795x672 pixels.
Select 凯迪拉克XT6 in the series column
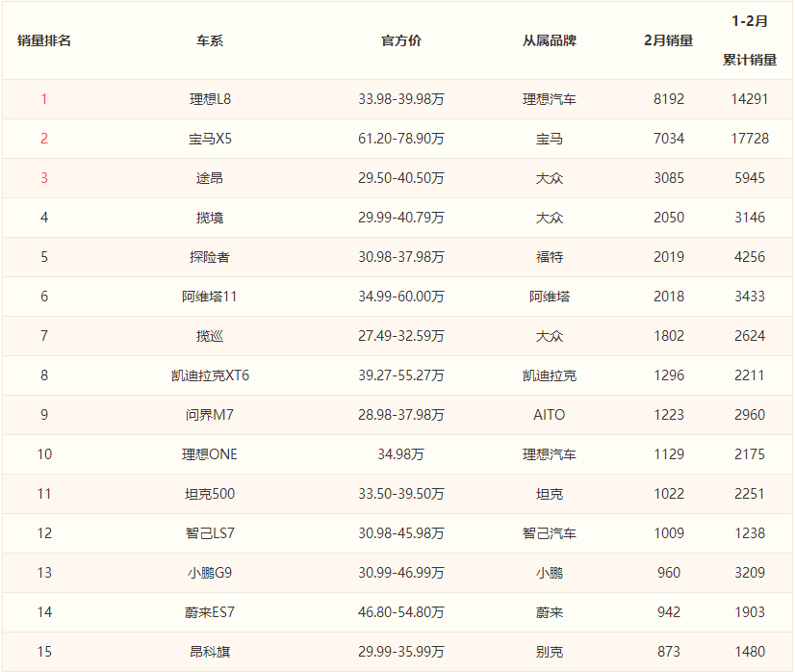pos(210,375)
